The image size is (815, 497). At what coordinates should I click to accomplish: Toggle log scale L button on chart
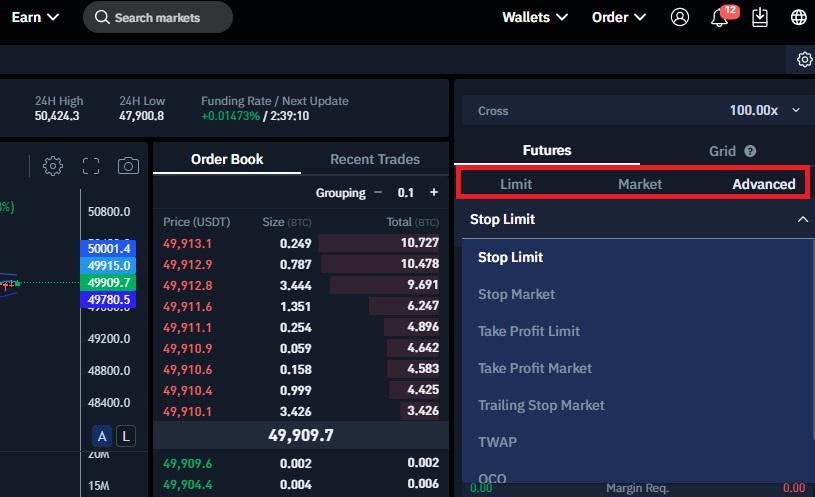tap(125, 436)
